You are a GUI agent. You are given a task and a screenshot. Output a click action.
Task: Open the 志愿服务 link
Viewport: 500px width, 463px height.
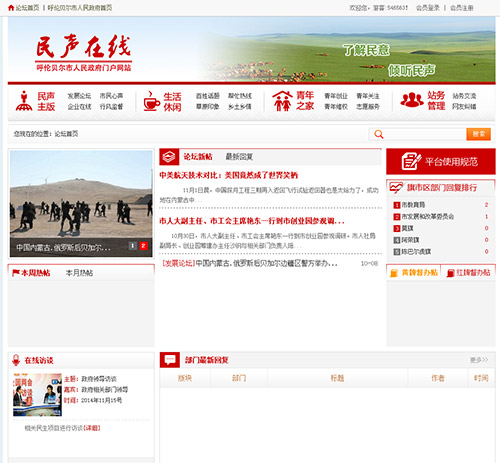coord(368,107)
